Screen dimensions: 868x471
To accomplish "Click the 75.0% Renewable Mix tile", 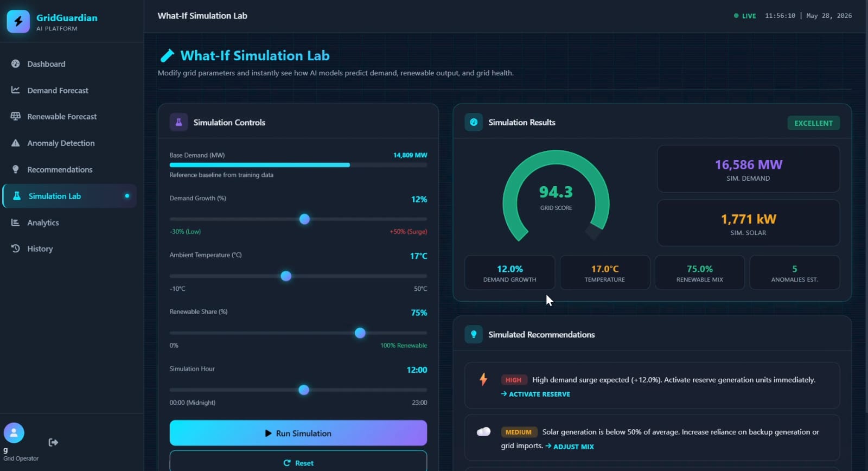I will [x=700, y=272].
